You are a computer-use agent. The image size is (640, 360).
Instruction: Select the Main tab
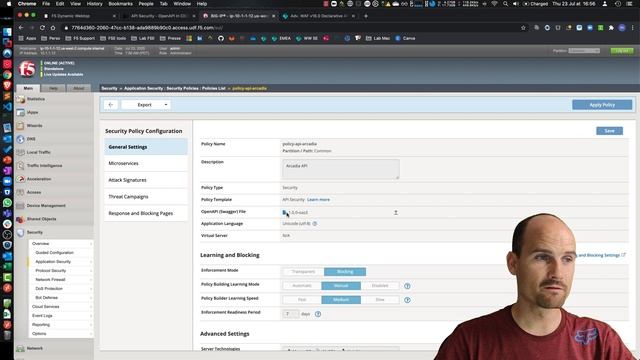tap(28, 88)
